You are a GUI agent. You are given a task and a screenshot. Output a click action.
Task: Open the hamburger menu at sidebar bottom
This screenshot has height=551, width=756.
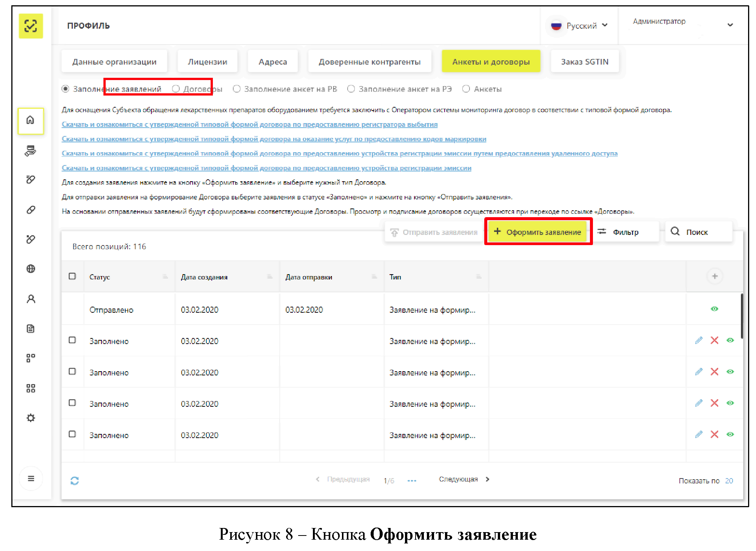pos(31,478)
